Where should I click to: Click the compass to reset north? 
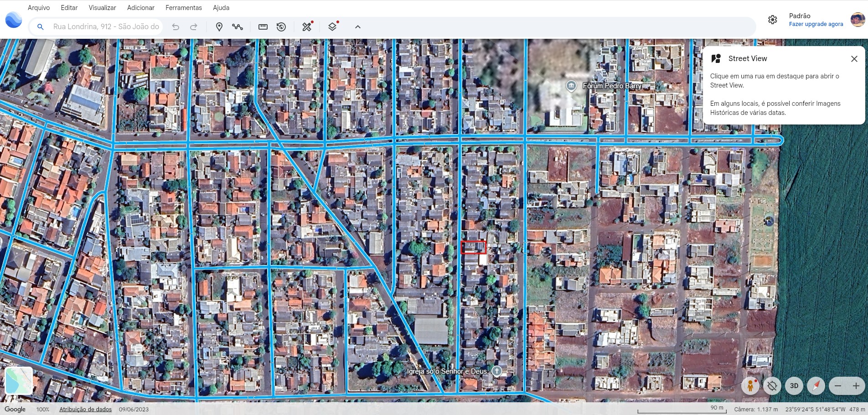[x=816, y=386]
